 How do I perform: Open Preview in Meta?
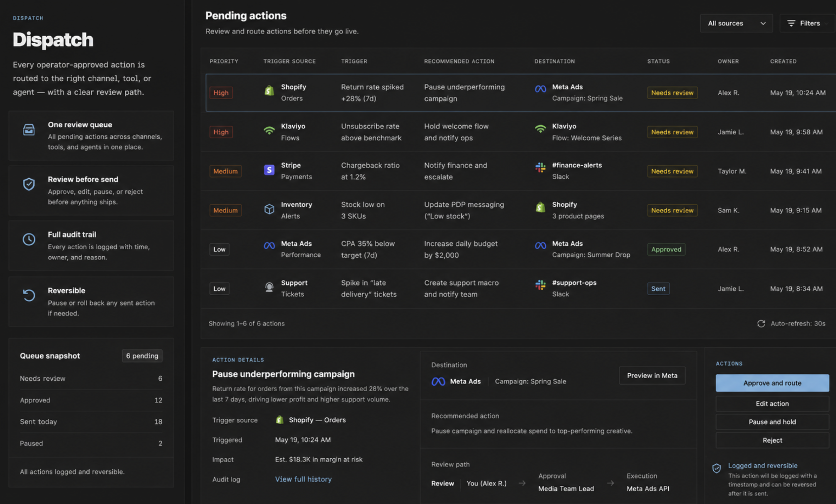tap(652, 375)
